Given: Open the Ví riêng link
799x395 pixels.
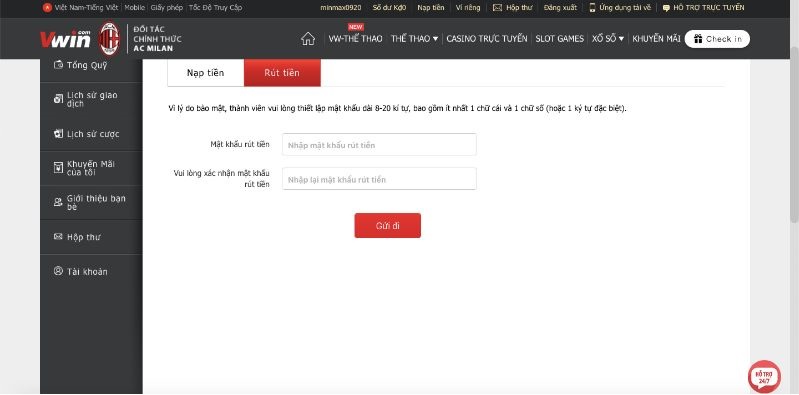Looking at the screenshot, I should point(468,8).
